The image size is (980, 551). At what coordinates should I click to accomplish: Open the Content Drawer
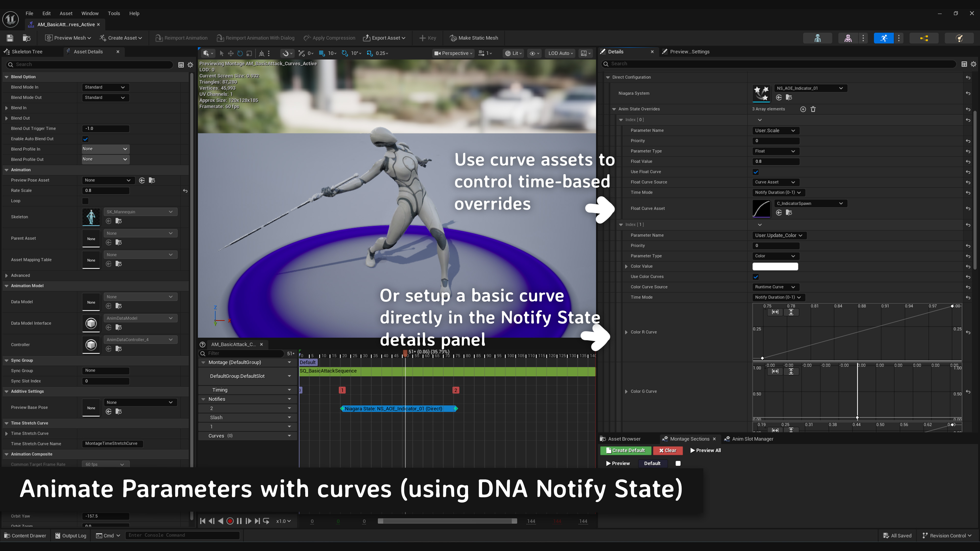(x=25, y=535)
